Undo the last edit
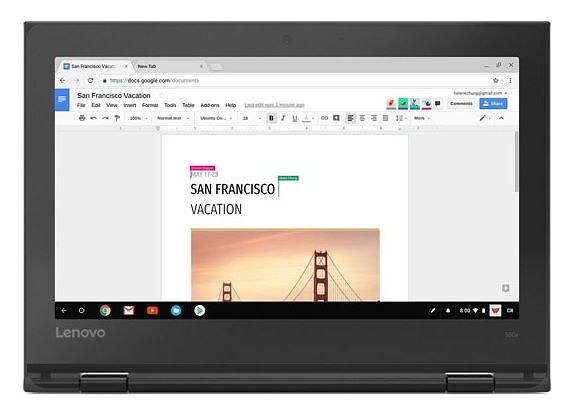This screenshot has height=415, width=571. (94, 118)
